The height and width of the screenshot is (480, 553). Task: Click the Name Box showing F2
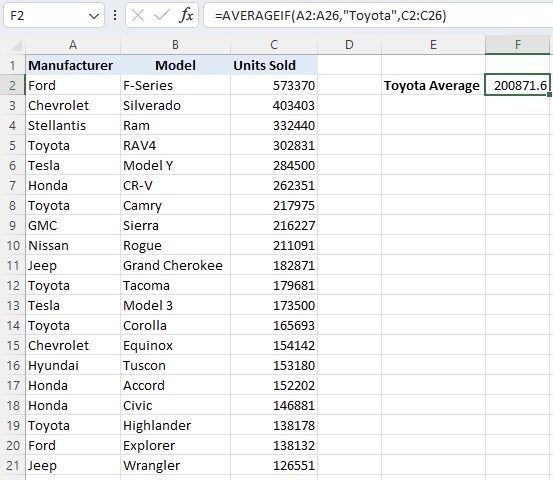[54, 16]
